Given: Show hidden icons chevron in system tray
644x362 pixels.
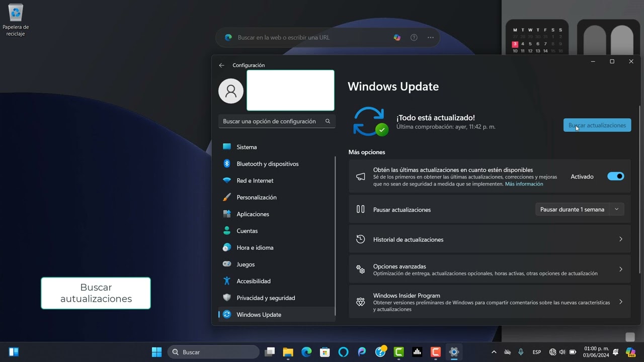Looking at the screenshot, I should [494, 352].
